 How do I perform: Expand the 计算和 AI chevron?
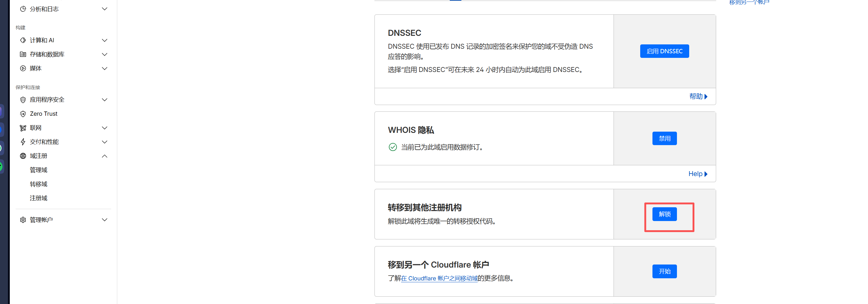point(104,40)
